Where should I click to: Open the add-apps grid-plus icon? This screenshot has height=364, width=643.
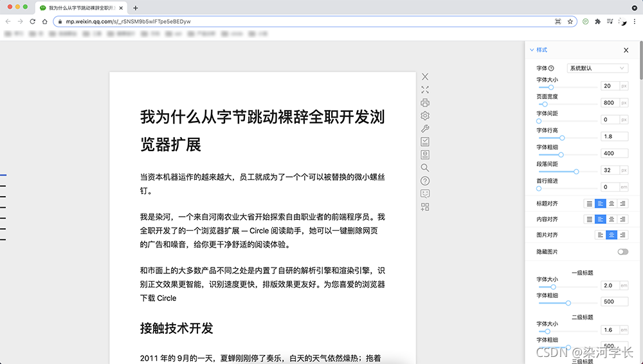pyautogui.click(x=425, y=207)
